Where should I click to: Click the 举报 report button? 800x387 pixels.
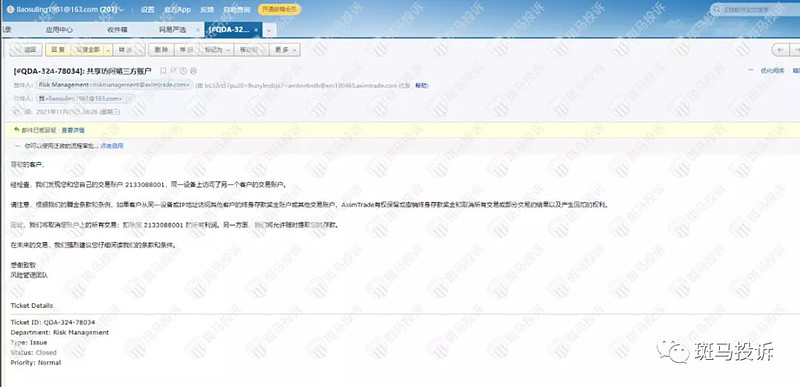pos(186,49)
